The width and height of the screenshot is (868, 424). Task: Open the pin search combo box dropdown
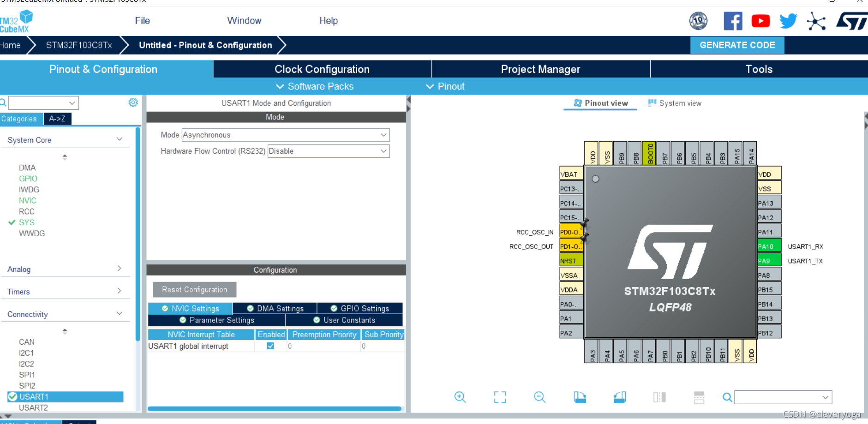[x=825, y=397]
